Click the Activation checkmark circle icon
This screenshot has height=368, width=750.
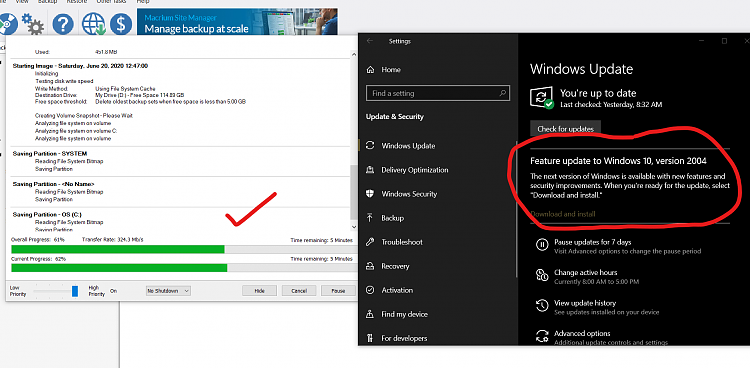pos(370,290)
